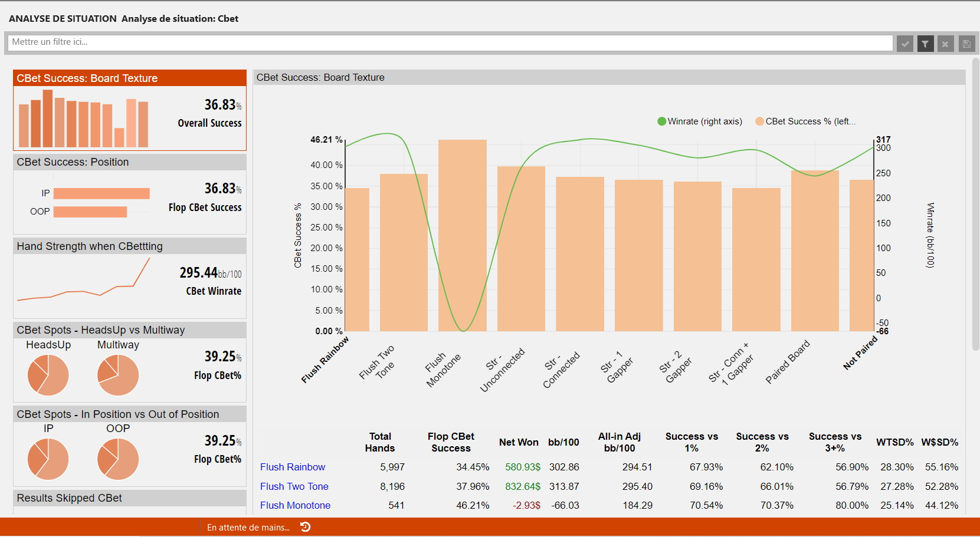
Task: Sort by W$SD% column
Action: 939,442
